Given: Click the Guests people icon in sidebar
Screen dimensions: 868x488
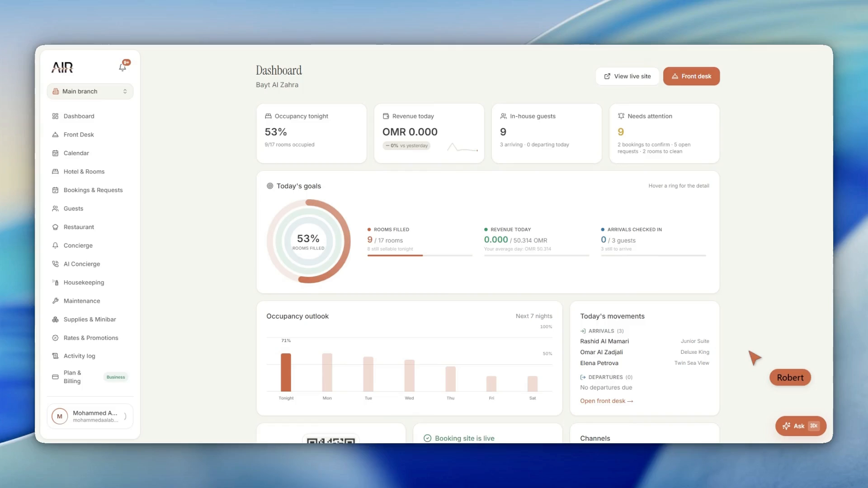Looking at the screenshot, I should (55, 209).
